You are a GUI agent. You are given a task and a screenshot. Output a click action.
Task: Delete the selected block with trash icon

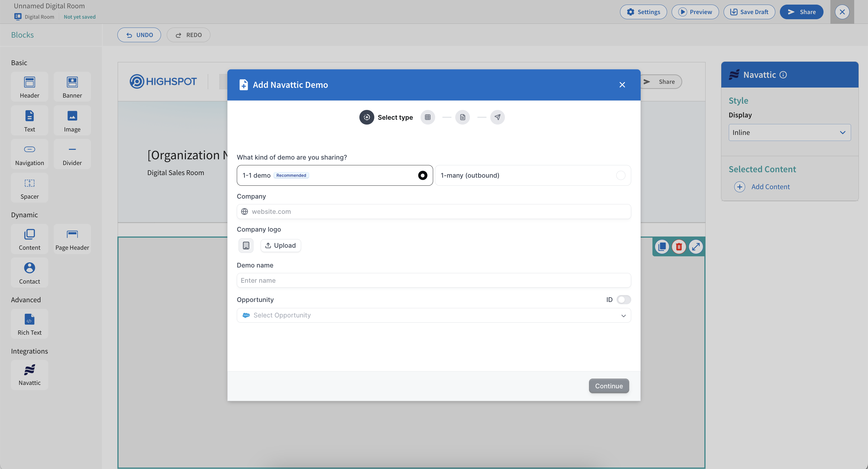tap(679, 246)
